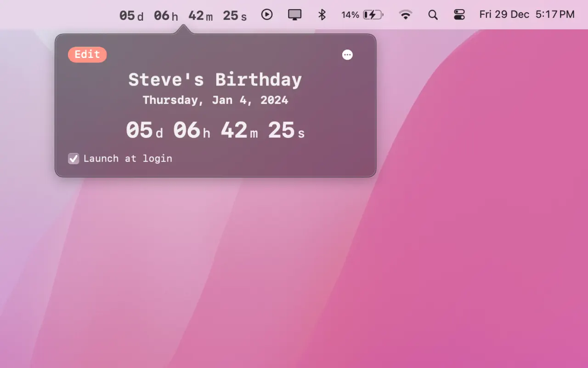Click the 05d days in menu bar countdown
588x368 pixels.
pos(131,16)
